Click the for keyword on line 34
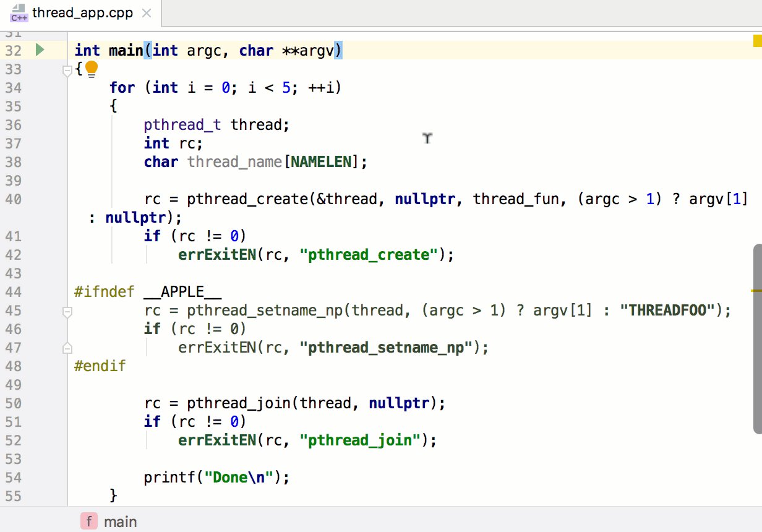This screenshot has width=762, height=532. pos(122,88)
